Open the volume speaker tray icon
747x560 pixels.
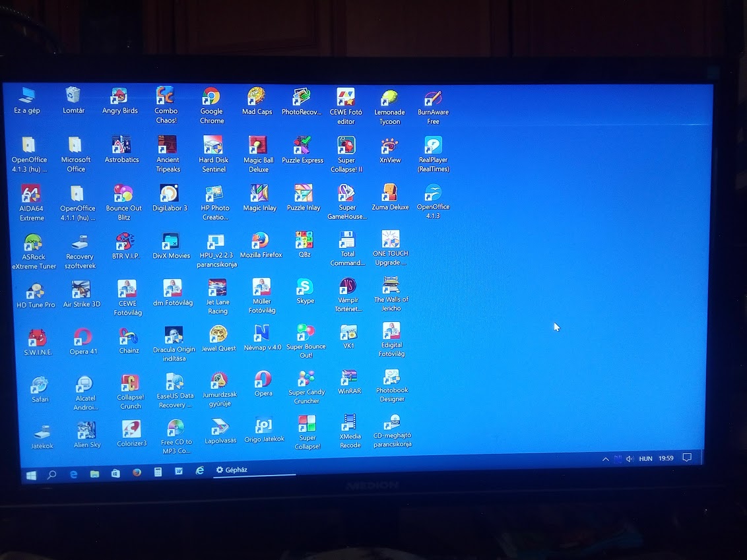coord(630,458)
